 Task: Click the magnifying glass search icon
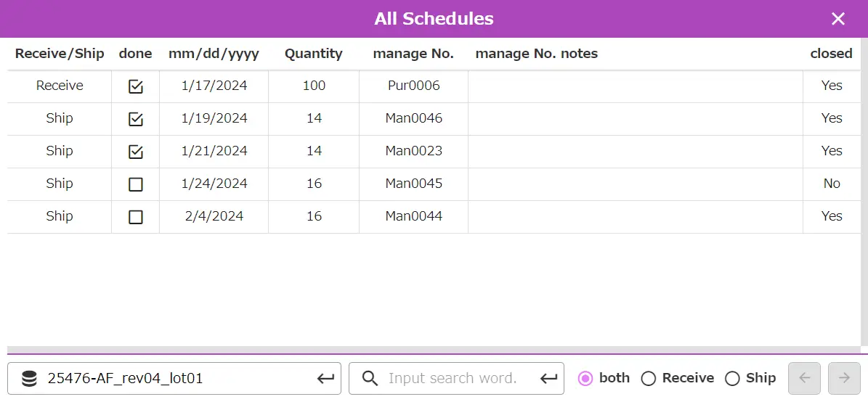(370, 378)
